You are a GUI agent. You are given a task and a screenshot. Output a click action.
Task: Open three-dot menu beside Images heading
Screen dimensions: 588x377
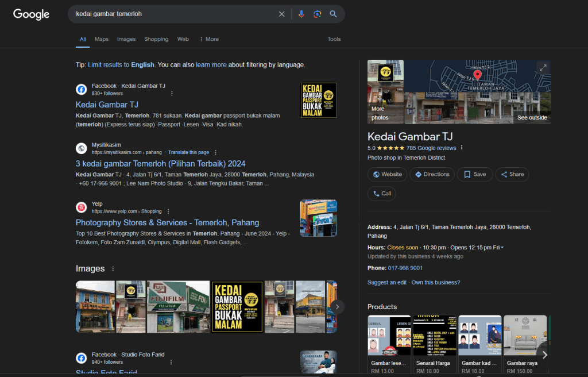click(113, 269)
